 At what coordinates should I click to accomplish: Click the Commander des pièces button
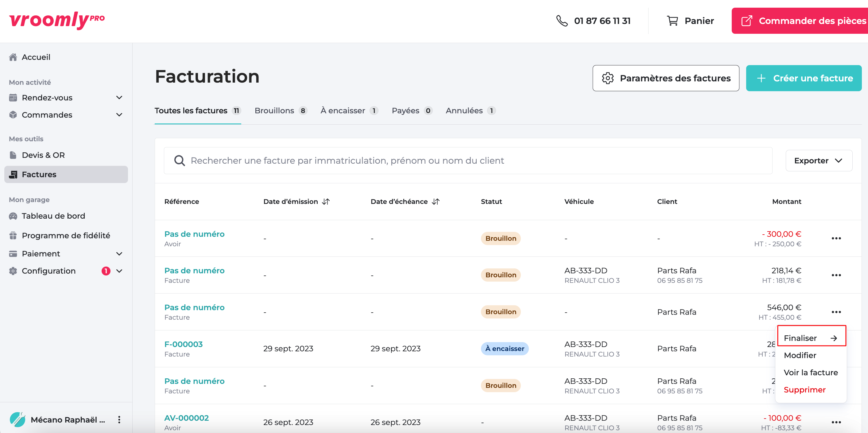pos(800,21)
